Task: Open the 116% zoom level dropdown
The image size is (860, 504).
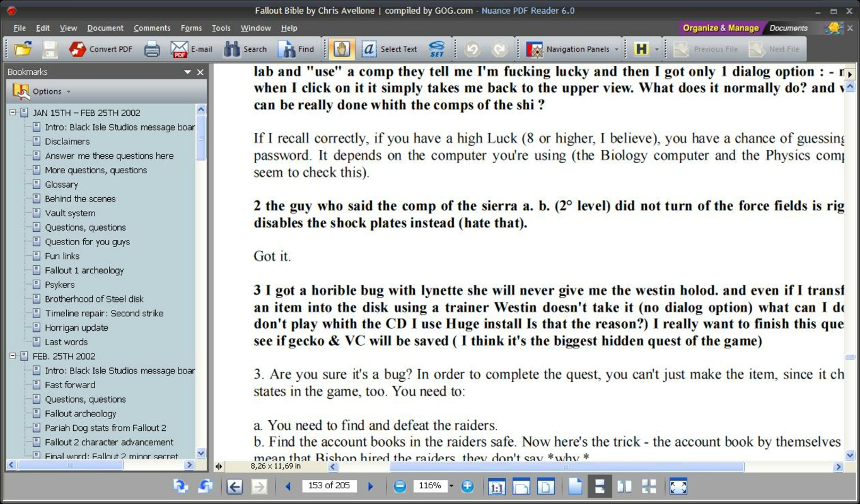Action: click(451, 486)
